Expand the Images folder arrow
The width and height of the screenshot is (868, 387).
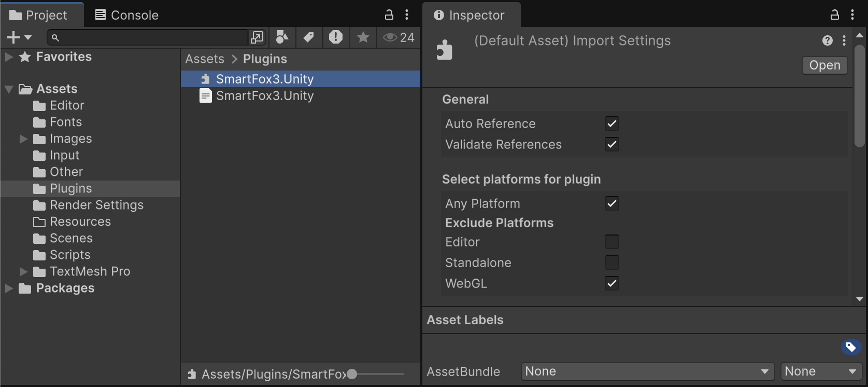coord(23,139)
